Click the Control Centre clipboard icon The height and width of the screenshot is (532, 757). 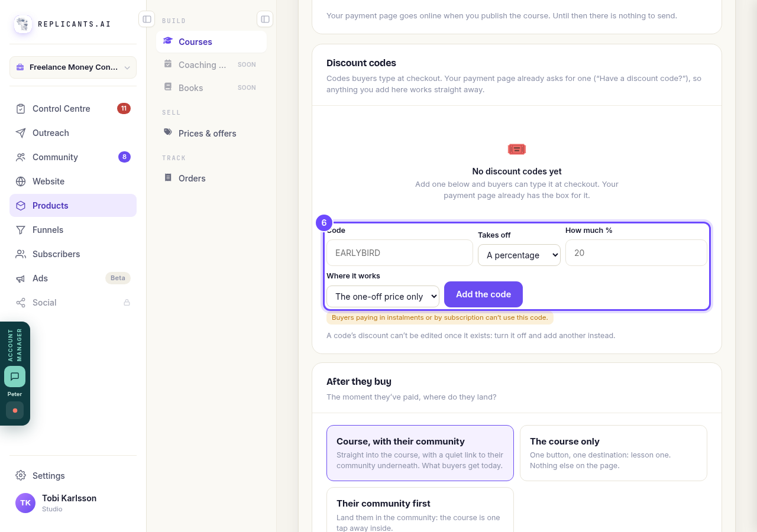click(21, 109)
